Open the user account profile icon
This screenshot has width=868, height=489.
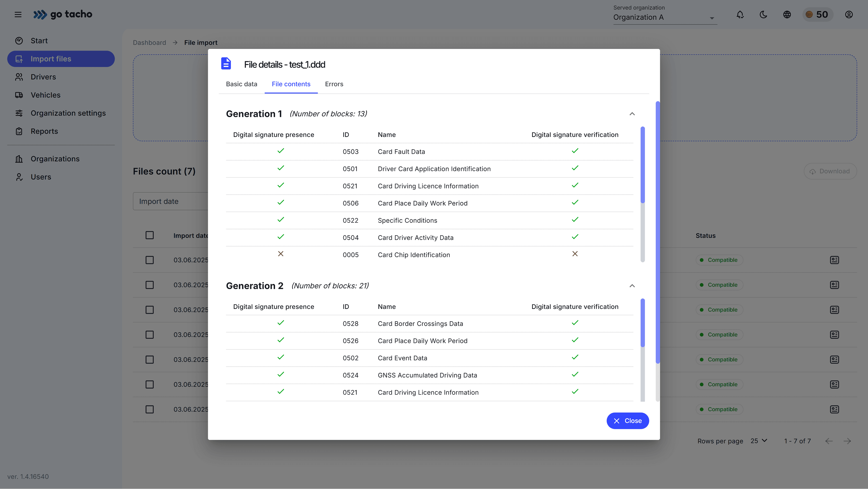pos(849,14)
